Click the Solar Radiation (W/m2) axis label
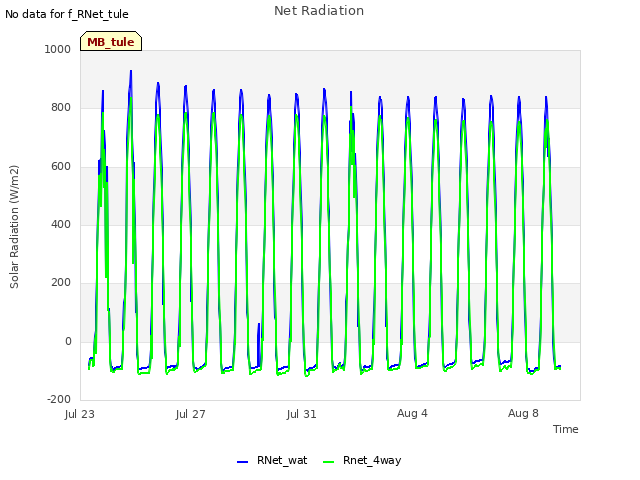The image size is (640, 480). [x=14, y=227]
